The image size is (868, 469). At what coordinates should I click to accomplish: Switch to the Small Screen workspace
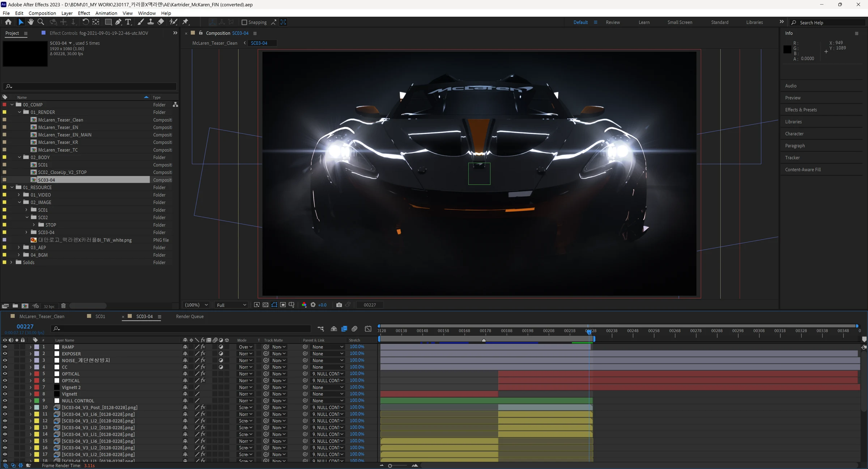pos(680,22)
